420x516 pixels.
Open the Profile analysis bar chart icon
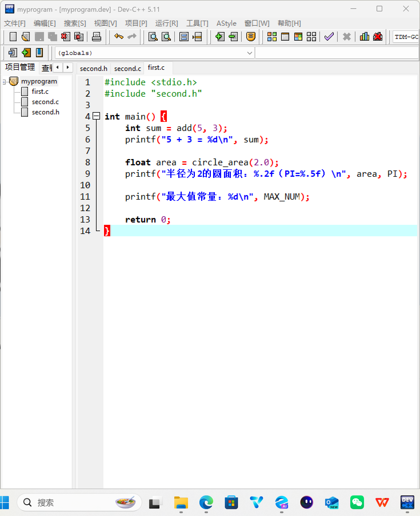[364, 37]
